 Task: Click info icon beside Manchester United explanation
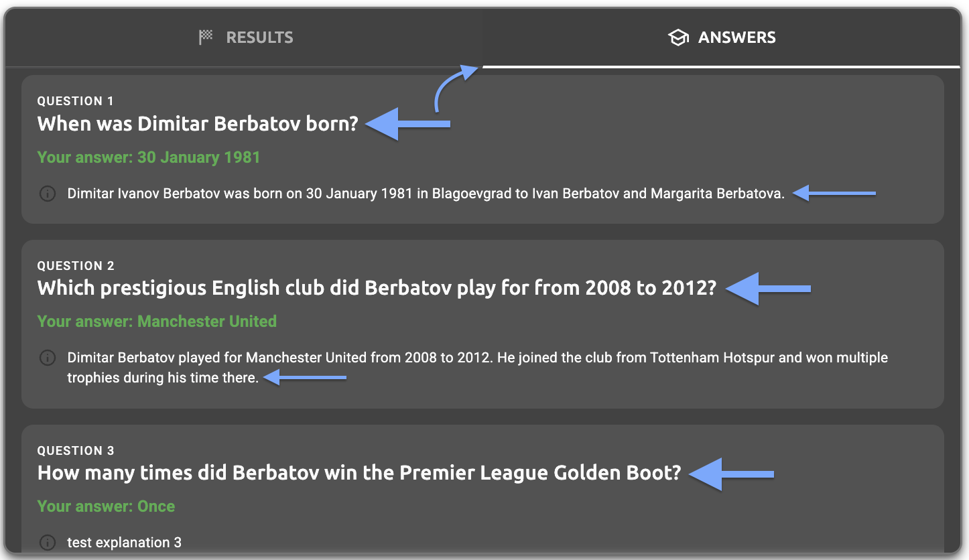(x=48, y=358)
